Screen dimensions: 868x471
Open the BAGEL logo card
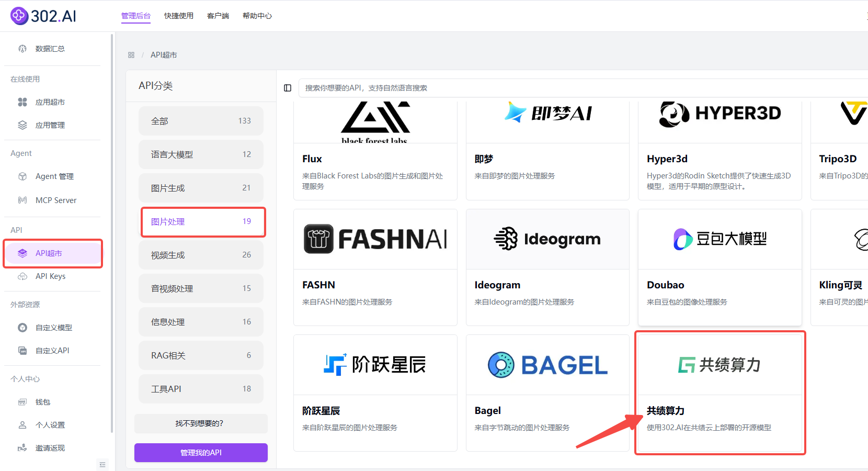(547, 365)
